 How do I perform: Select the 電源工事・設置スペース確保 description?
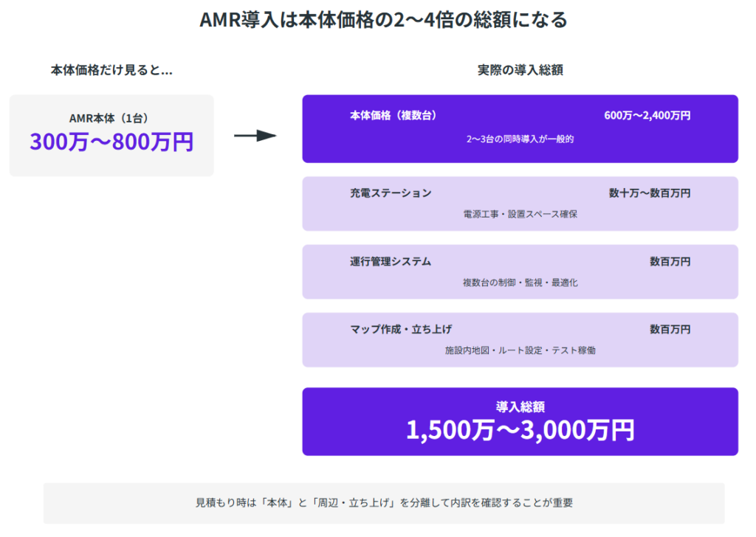(520, 215)
